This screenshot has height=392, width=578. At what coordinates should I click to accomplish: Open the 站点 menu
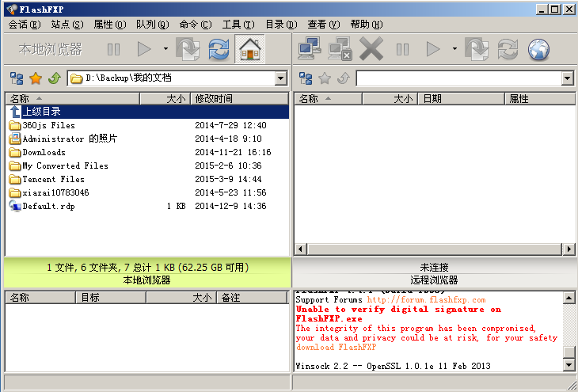[x=67, y=25]
